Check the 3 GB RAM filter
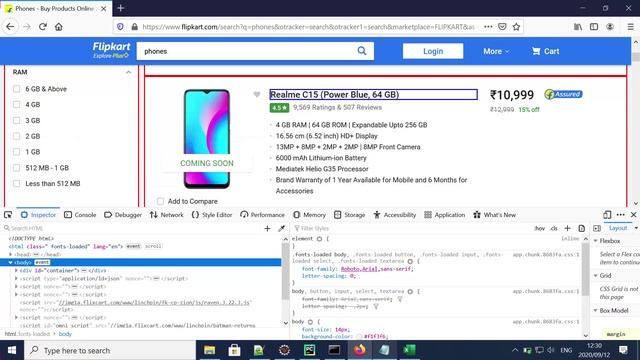Screen dimensions: 640x360 [16, 120]
